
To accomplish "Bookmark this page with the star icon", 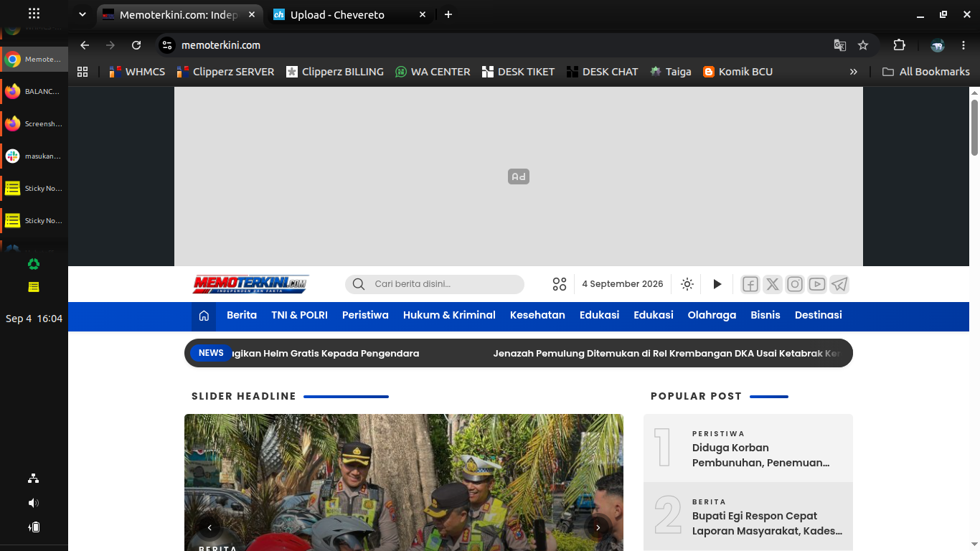I will click(x=863, y=45).
